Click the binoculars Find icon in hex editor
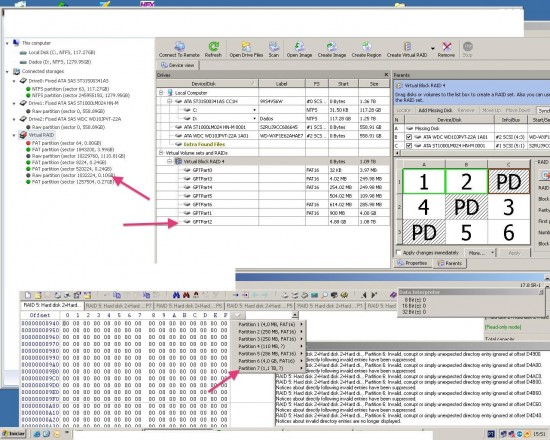The height and width of the screenshot is (440, 550). pyautogui.click(x=176, y=295)
